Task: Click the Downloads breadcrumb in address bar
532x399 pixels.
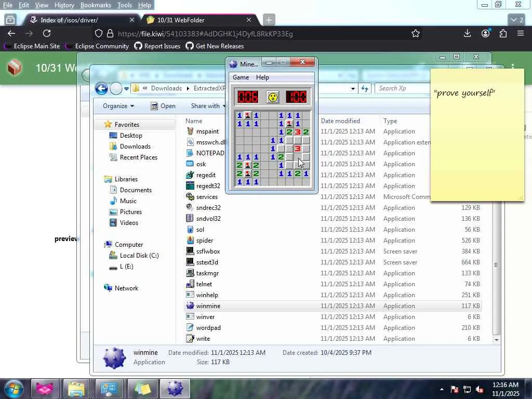Action: 166,88
